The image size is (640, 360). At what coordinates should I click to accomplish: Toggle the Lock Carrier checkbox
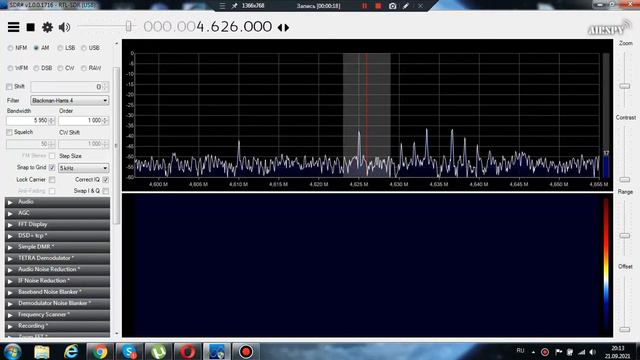pos(52,180)
